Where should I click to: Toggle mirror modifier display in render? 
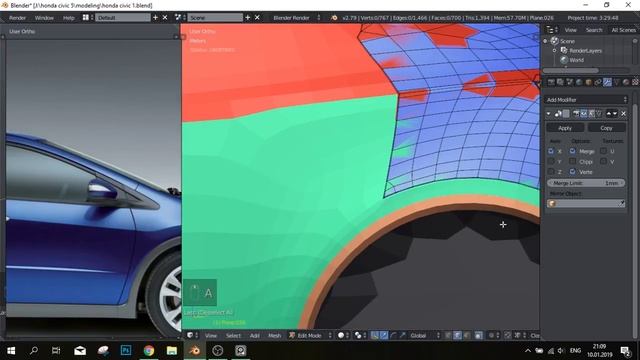[x=576, y=114]
